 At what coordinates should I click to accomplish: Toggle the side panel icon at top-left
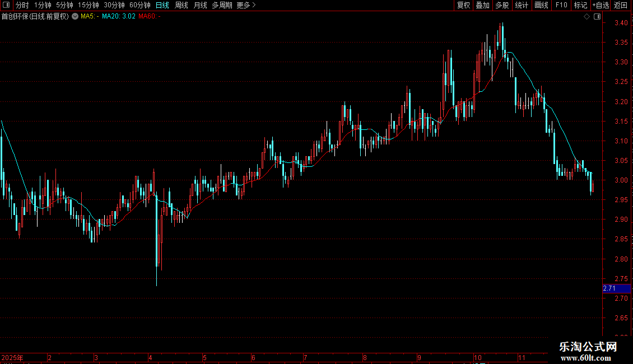[x=6, y=5]
